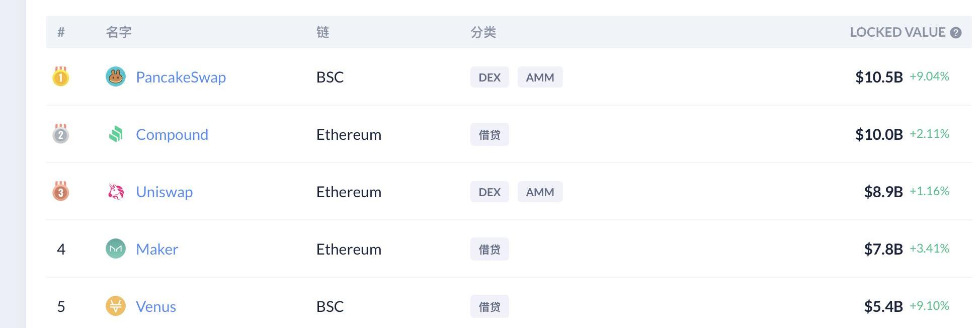This screenshot has height=328, width=980.
Task: Click the 借贷 tag in Compound row
Action: pos(489,134)
